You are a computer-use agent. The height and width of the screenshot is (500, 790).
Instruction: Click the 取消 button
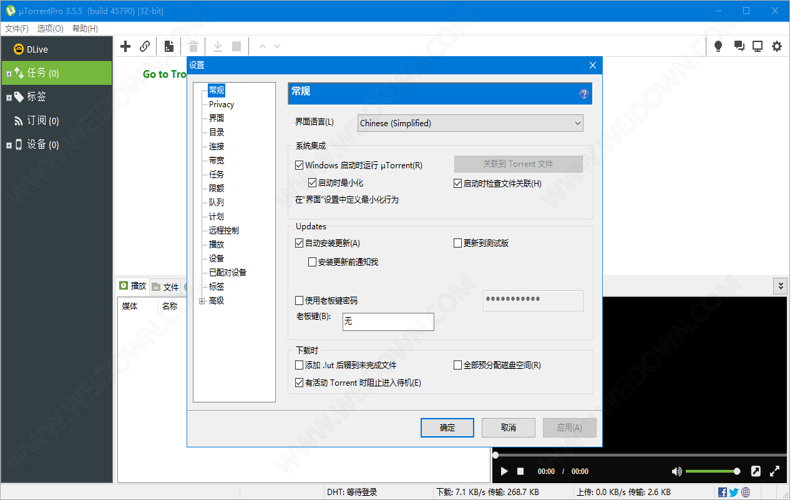[508, 427]
